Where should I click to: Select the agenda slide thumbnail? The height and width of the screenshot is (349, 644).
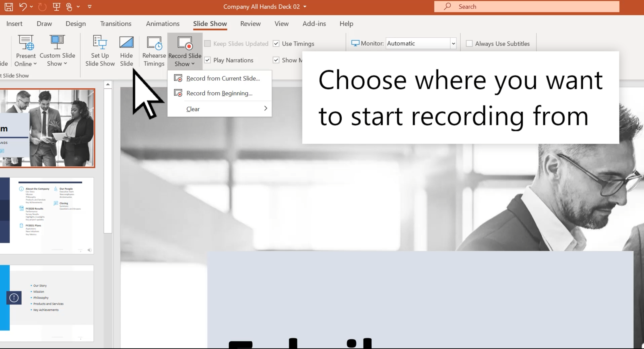(x=47, y=216)
